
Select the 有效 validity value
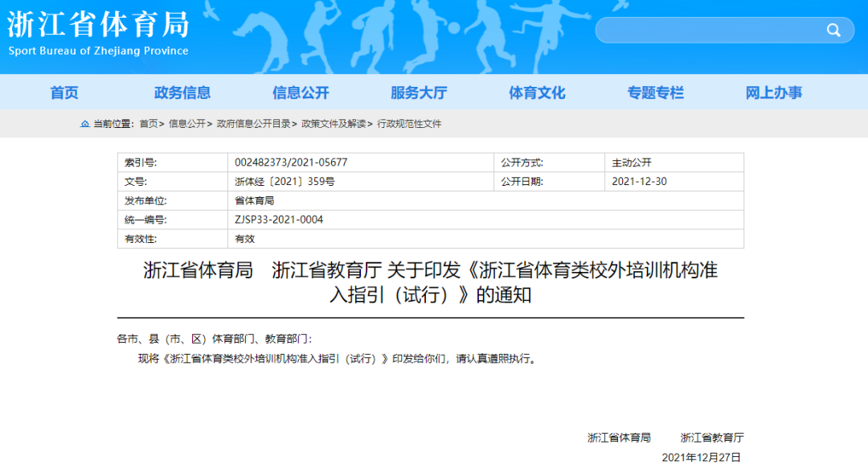point(244,239)
